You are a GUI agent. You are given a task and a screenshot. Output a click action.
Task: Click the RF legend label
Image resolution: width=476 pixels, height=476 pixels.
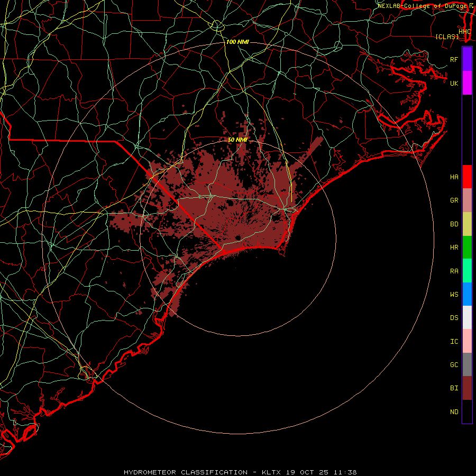coord(454,59)
